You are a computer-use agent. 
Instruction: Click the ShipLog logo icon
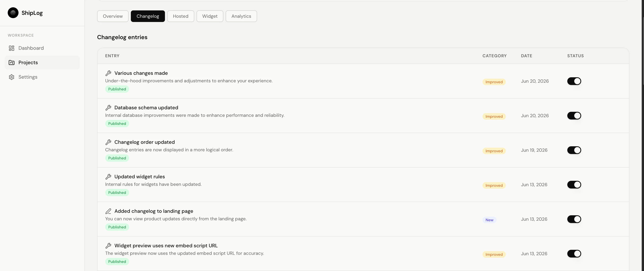click(13, 13)
